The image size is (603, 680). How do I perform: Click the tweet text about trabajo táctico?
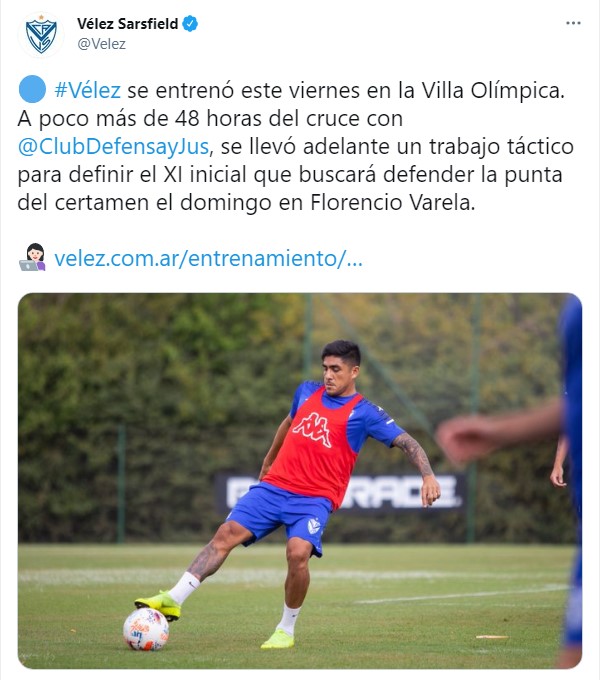[x=295, y=147]
